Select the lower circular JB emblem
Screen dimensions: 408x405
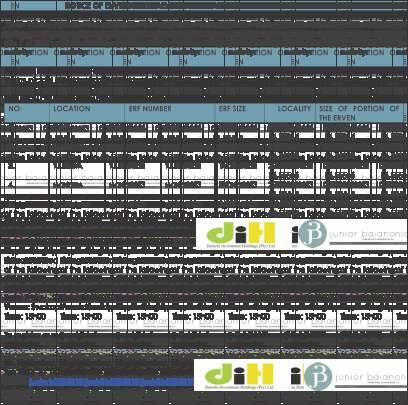pyautogui.click(x=318, y=376)
